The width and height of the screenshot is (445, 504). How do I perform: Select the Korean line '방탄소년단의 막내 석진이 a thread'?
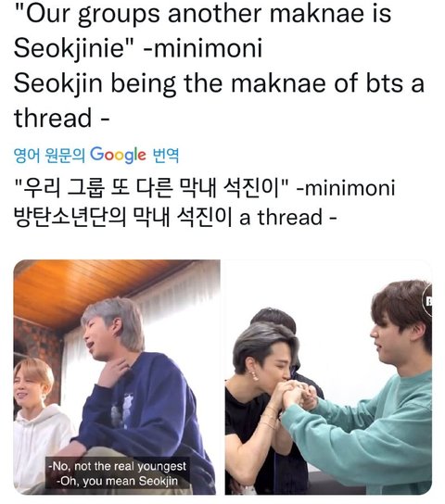175,218
